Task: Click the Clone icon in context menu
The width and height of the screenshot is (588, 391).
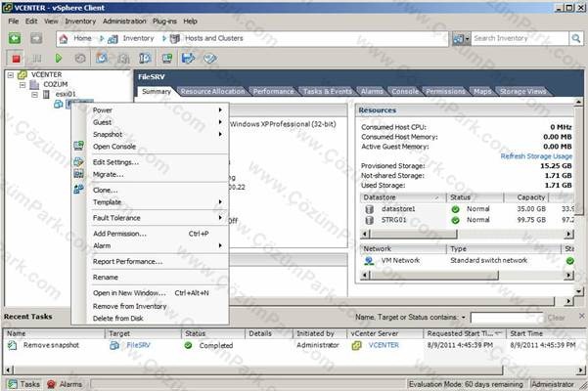Action: [x=78, y=189]
